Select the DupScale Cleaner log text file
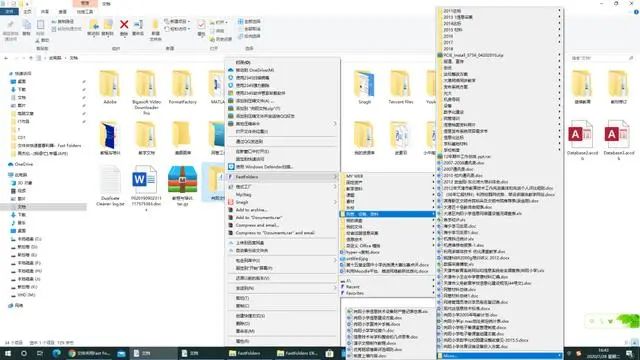The width and height of the screenshot is (640, 360). tap(110, 186)
